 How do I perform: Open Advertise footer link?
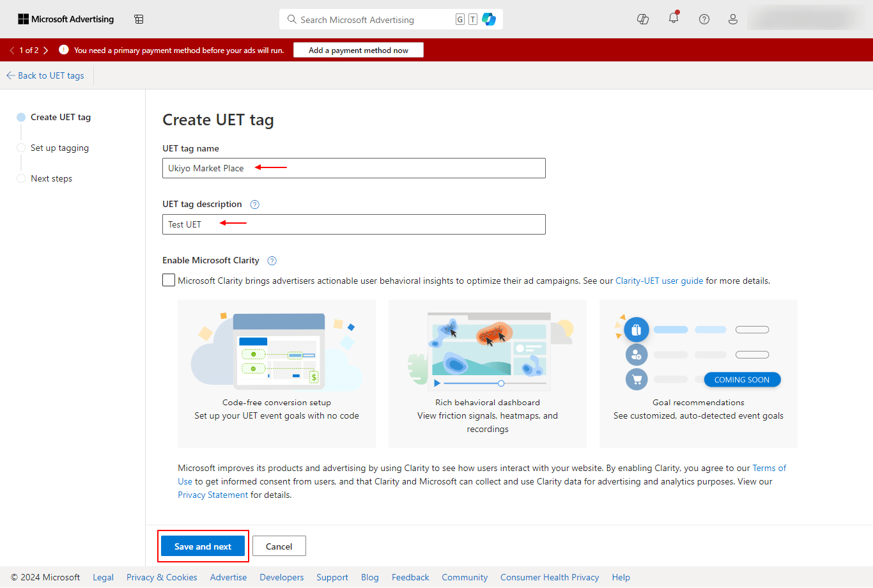(228, 577)
